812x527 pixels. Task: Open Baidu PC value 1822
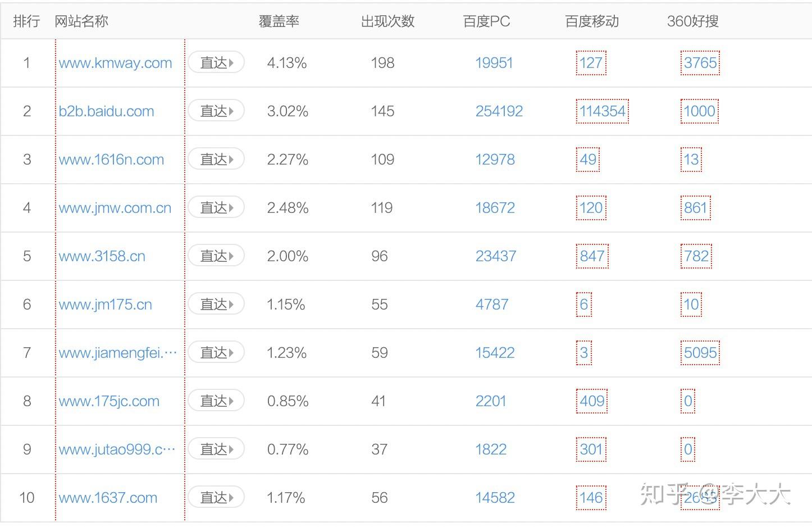pos(491,449)
